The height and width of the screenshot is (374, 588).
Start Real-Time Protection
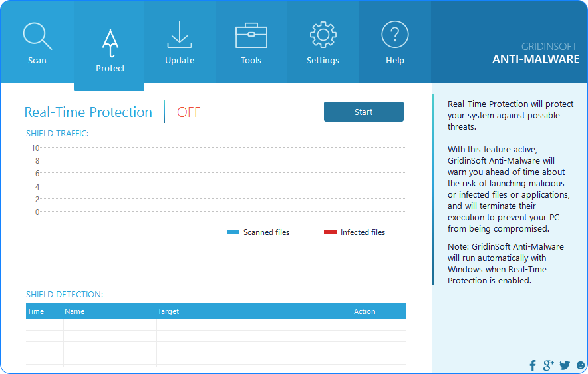point(363,112)
